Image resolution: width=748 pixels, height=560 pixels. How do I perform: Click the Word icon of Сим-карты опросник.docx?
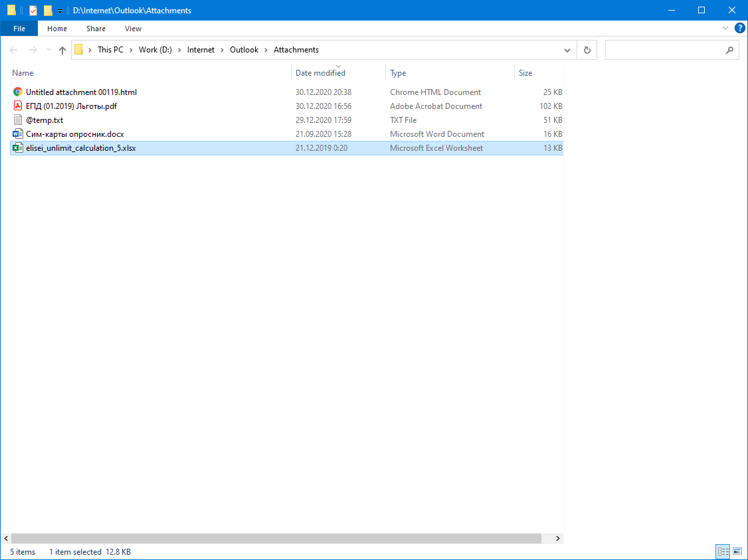point(18,134)
